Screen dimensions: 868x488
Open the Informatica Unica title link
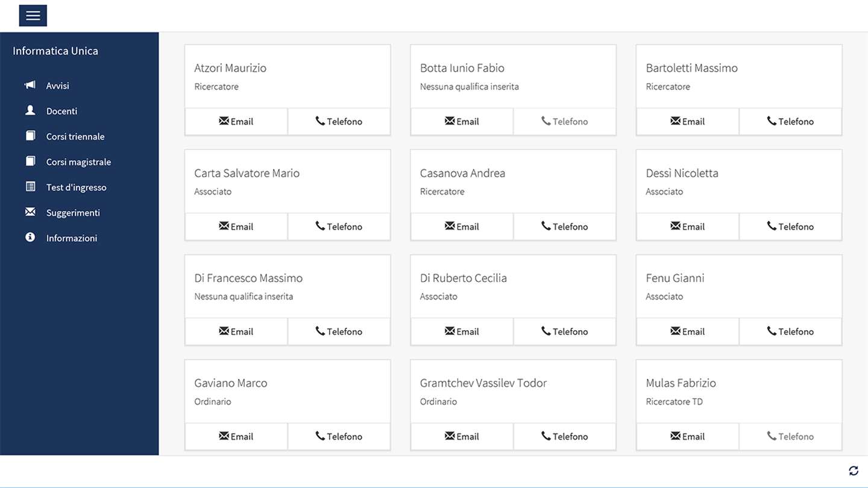pyautogui.click(x=55, y=51)
